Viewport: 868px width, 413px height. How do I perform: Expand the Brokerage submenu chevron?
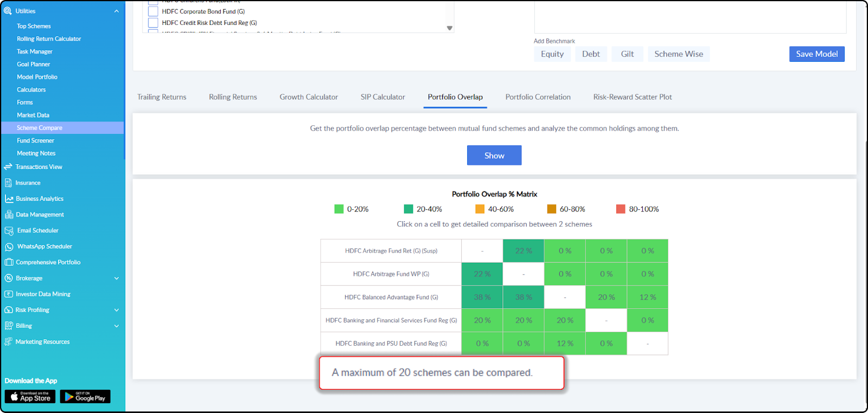[x=117, y=278]
